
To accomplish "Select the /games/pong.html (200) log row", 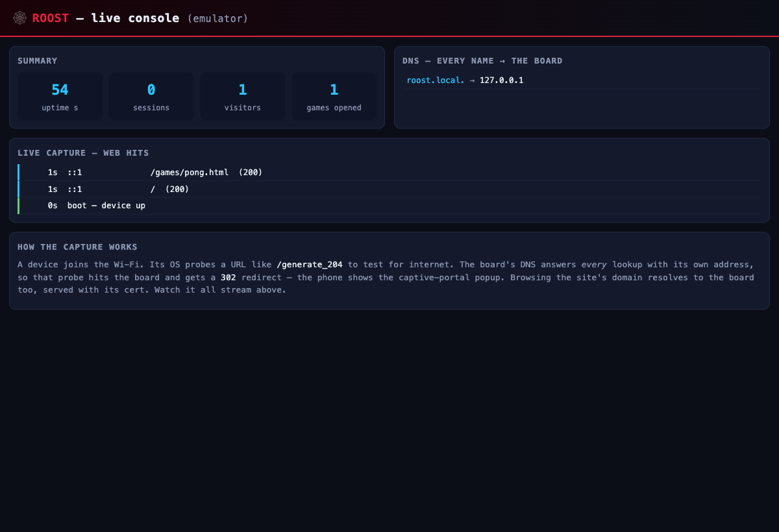I will pyautogui.click(x=389, y=173).
